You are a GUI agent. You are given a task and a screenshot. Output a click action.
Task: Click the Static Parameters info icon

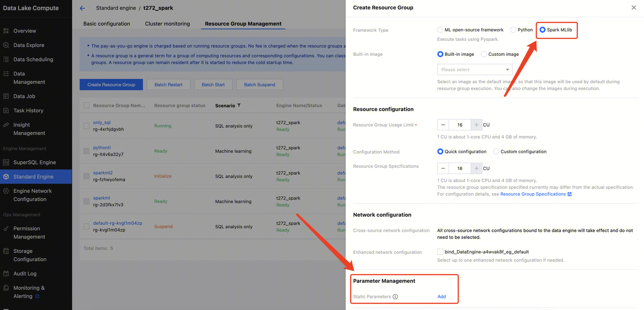click(x=395, y=297)
